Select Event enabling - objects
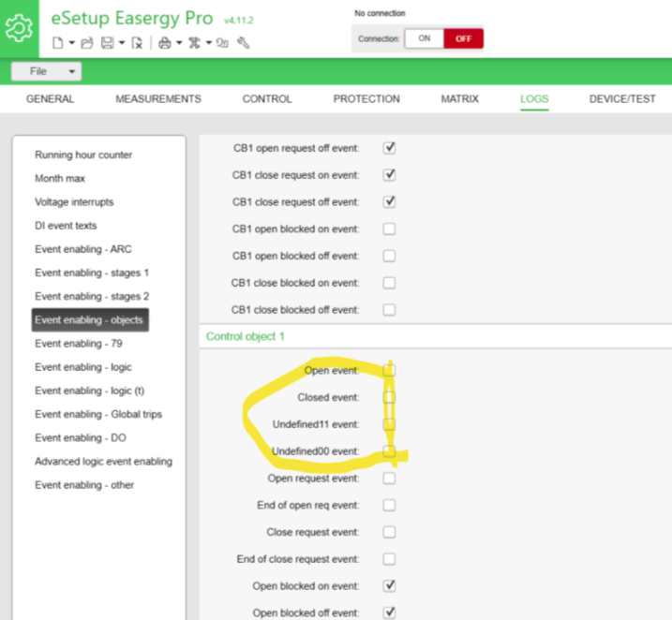This screenshot has width=672, height=620. [90, 320]
